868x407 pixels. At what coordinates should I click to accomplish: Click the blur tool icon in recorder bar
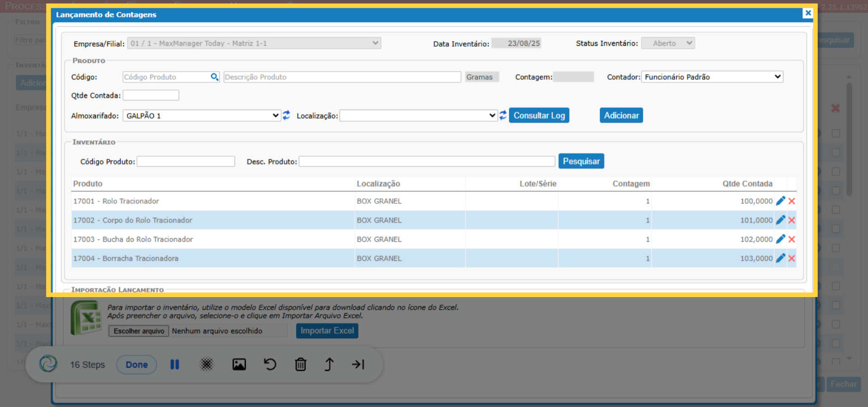pos(206,364)
